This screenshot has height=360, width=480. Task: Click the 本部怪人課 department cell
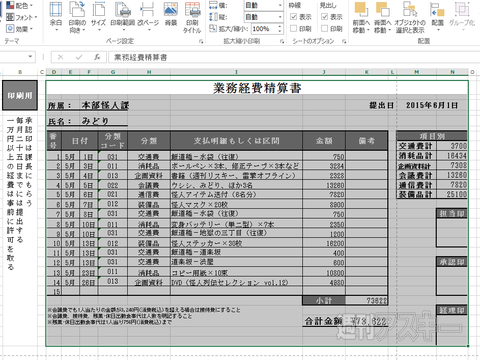click(105, 105)
